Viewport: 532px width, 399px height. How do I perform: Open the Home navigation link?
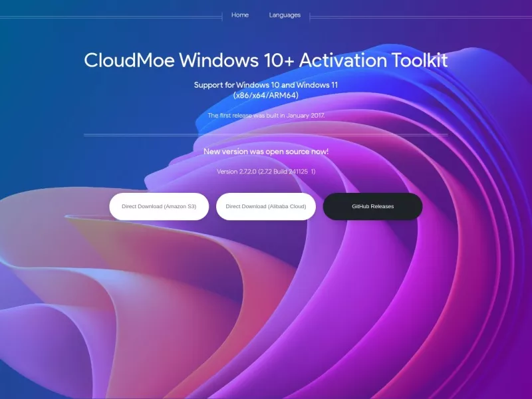point(240,15)
